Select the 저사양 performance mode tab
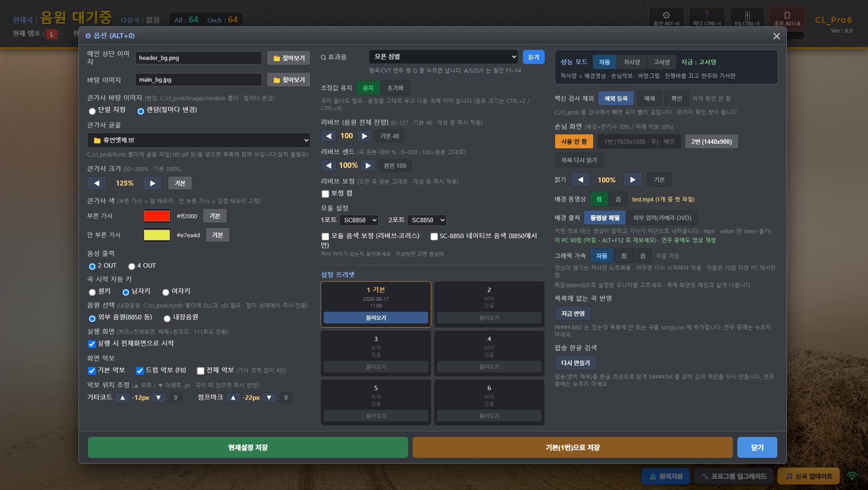This screenshot has width=868, height=490. point(631,62)
